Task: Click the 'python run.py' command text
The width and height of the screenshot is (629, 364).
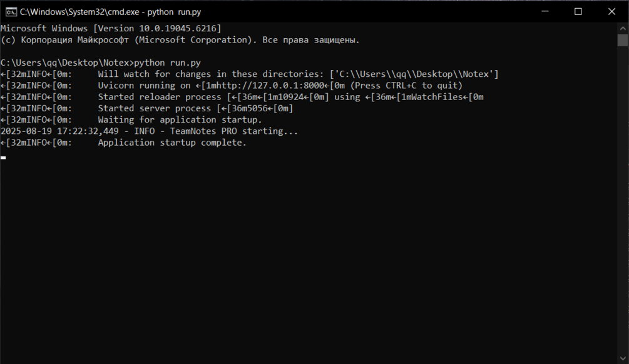Action: (167, 63)
